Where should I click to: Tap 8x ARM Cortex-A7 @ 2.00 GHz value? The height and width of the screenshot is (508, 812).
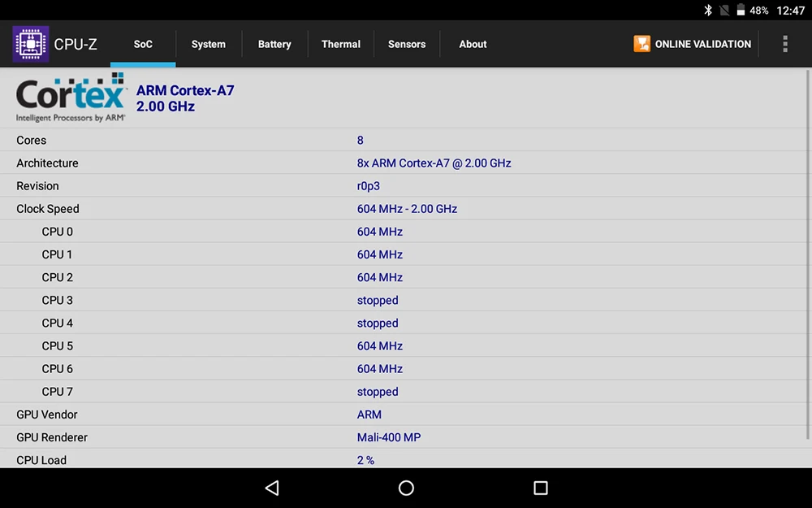434,163
